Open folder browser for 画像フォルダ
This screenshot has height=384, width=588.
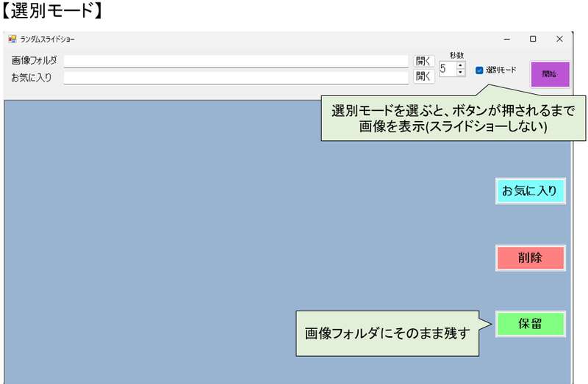[423, 61]
